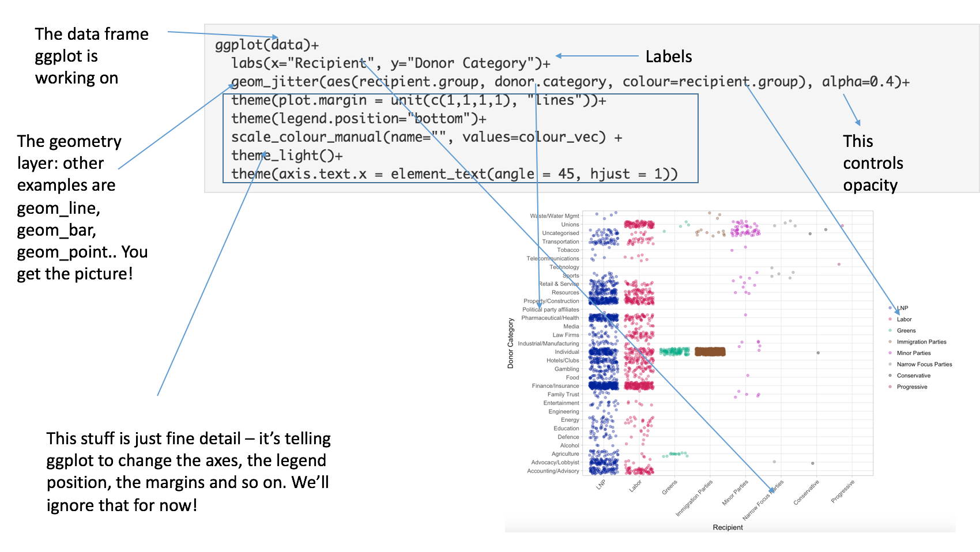Click the Recipient axis title under the chart
The height and width of the screenshot is (552, 980).
coord(728,527)
